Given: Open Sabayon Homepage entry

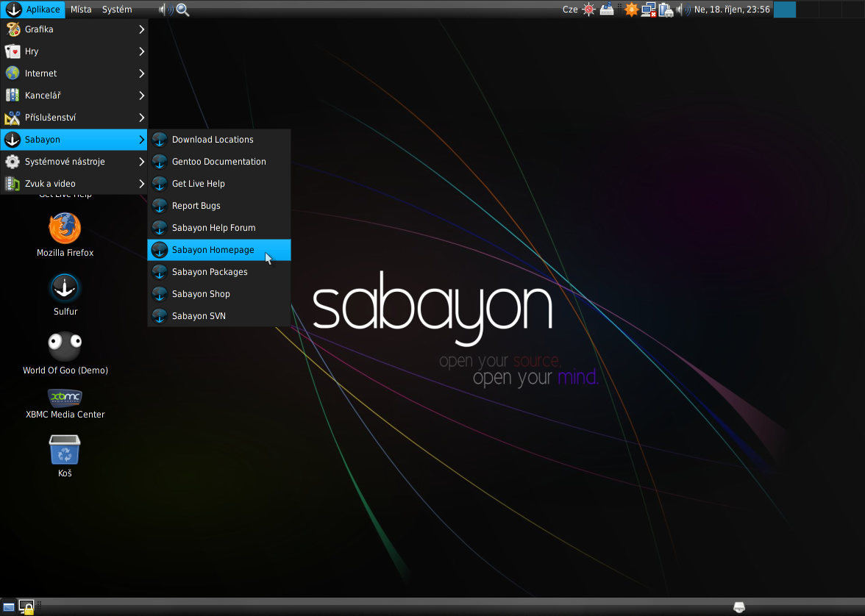Looking at the screenshot, I should [x=219, y=250].
